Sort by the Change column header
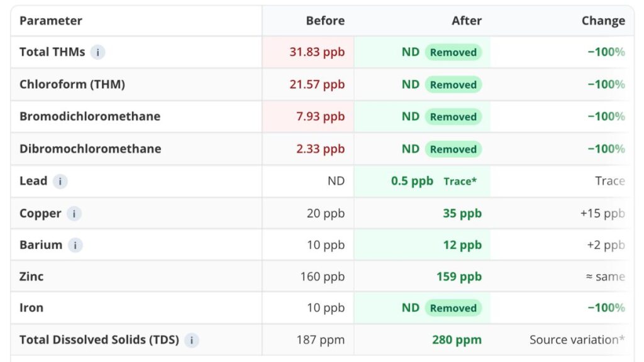Viewport: 644px width, 362px height. [603, 21]
